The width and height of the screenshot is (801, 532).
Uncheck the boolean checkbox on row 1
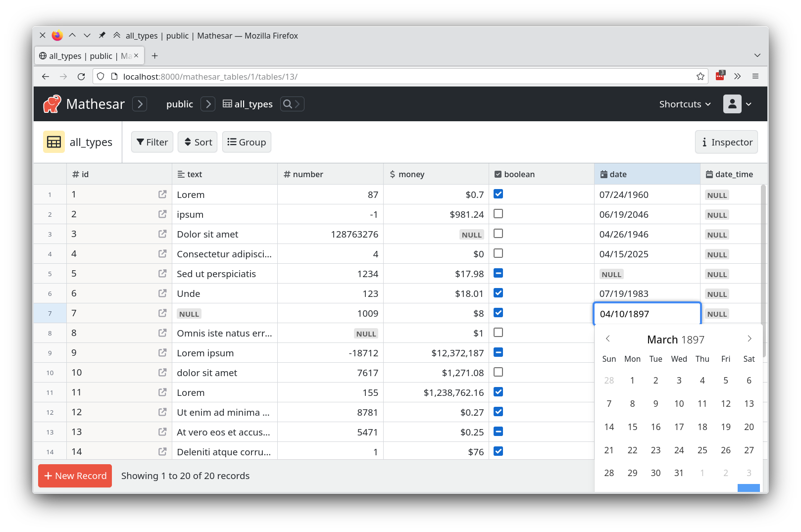point(498,194)
